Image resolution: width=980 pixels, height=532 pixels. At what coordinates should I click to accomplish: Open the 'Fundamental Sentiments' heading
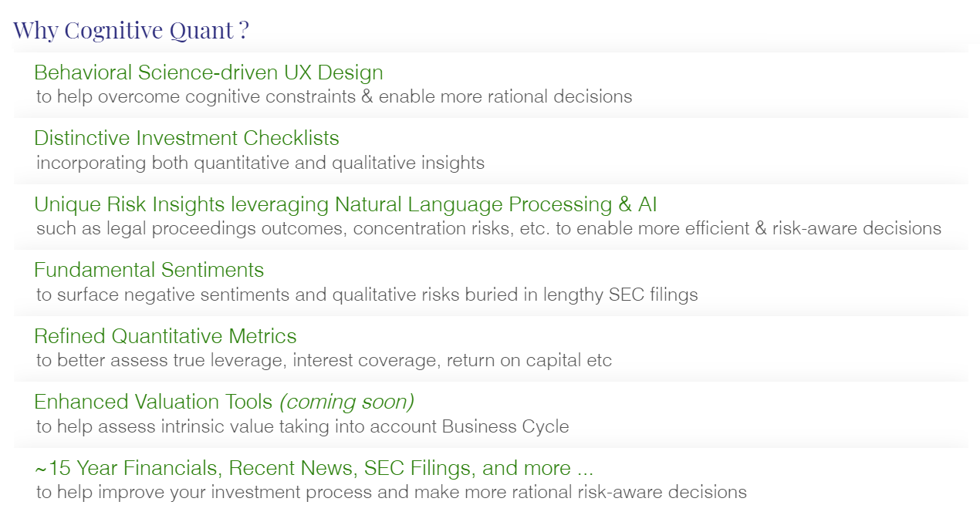pos(149,270)
